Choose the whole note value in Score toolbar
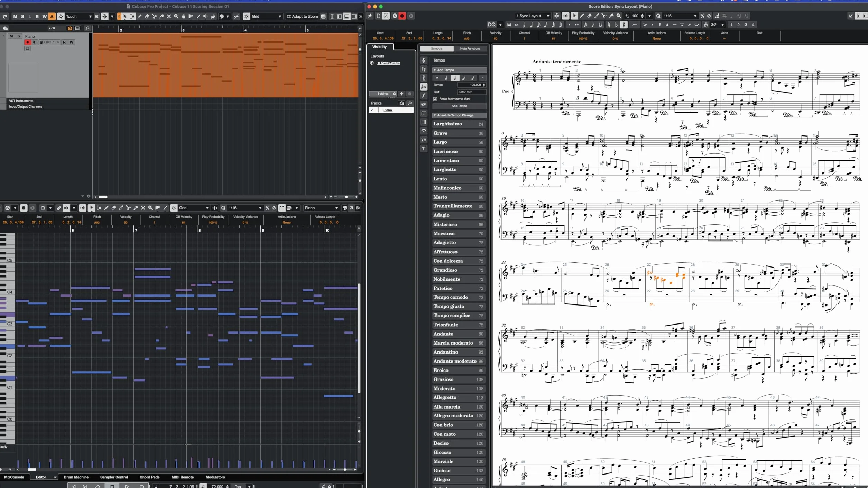 [516, 25]
